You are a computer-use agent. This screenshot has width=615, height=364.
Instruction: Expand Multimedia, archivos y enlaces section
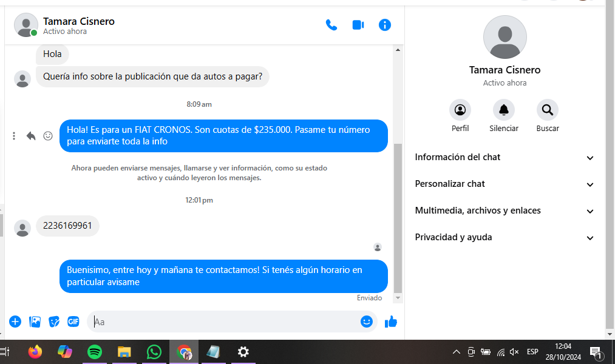coord(504,211)
